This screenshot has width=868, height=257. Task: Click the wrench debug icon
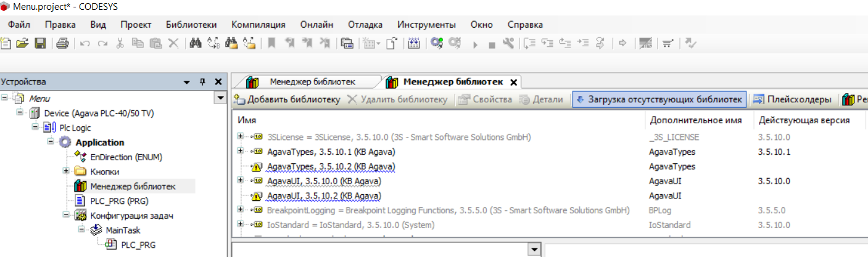click(508, 44)
